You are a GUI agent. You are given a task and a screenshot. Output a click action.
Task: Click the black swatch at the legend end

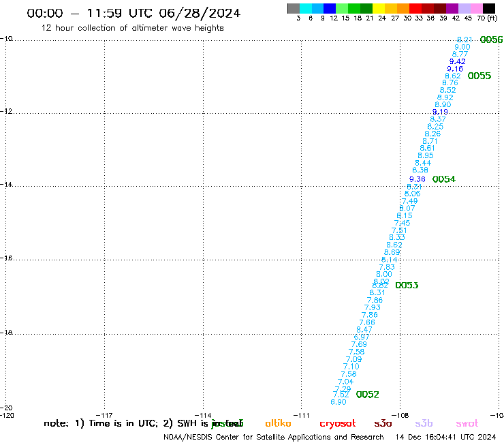coord(489,8)
